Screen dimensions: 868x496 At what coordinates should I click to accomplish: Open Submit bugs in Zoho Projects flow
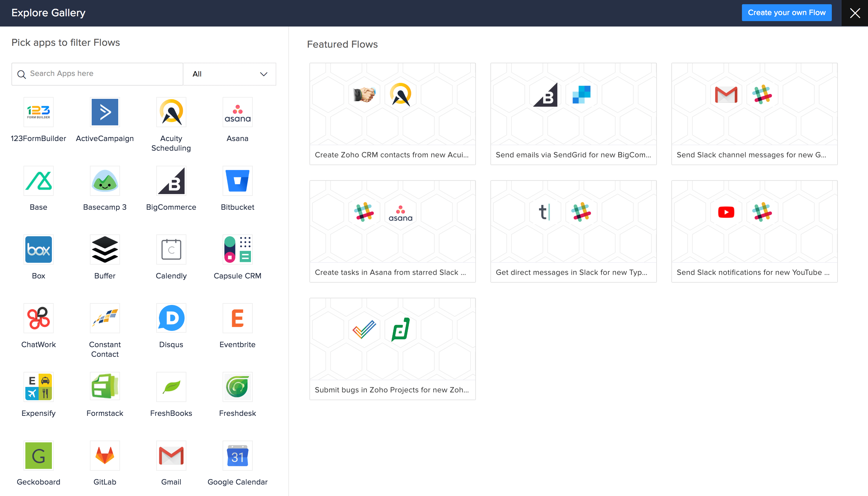pos(392,349)
